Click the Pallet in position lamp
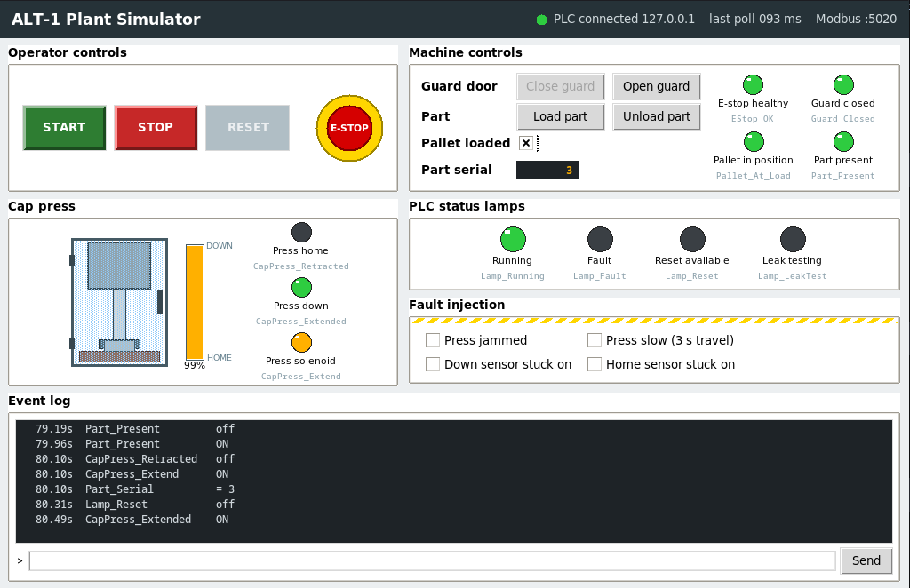Screen dimensions: 910x588 (754, 141)
